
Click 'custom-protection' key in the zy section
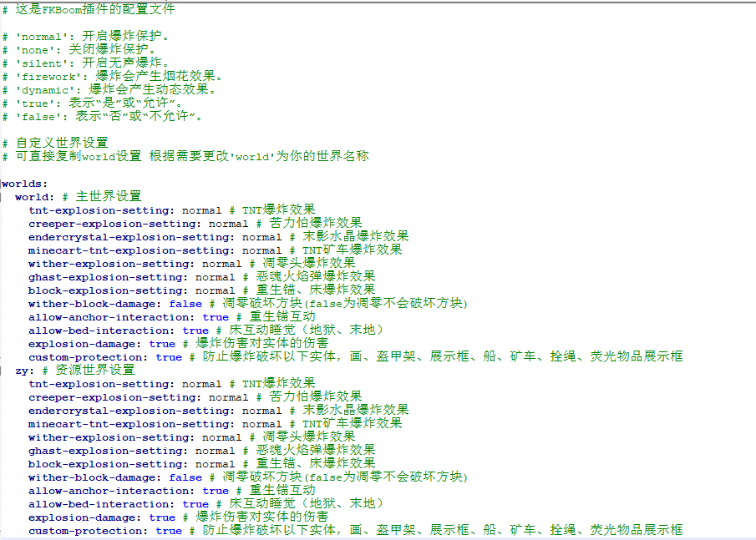coord(89,532)
